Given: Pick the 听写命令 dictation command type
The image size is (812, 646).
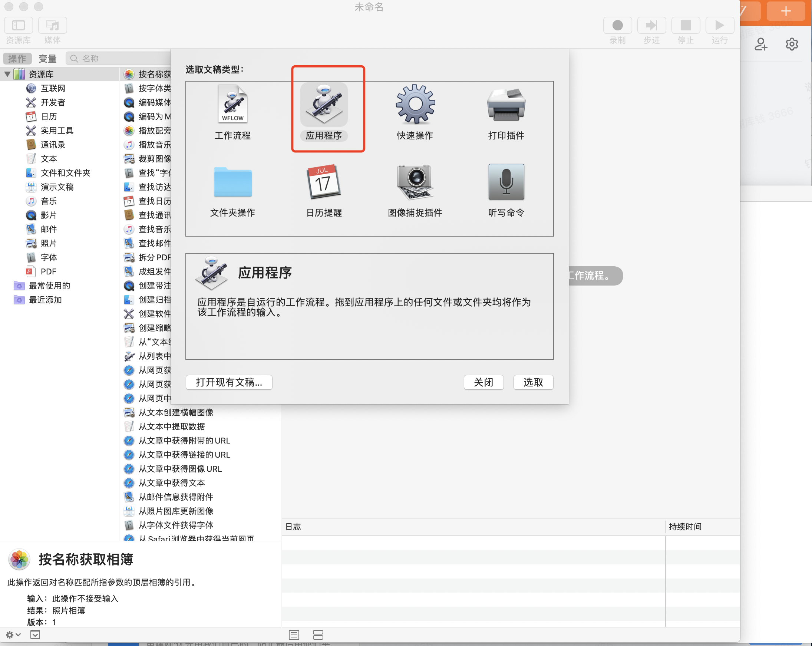Looking at the screenshot, I should pos(506,191).
